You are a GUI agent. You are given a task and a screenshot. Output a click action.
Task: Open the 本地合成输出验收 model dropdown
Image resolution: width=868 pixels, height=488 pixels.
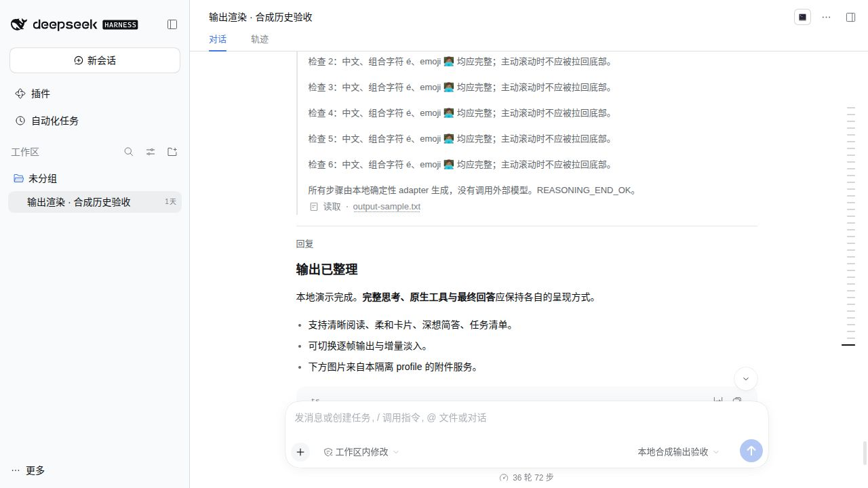click(x=678, y=452)
